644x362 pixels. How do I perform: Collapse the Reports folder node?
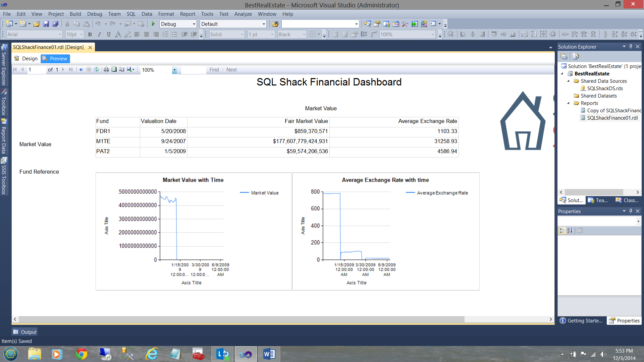pos(569,103)
